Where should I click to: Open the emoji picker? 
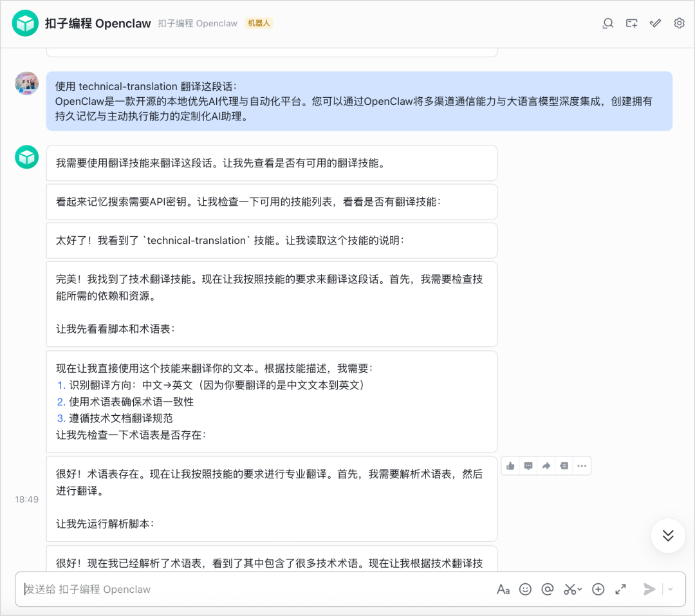[x=525, y=589]
